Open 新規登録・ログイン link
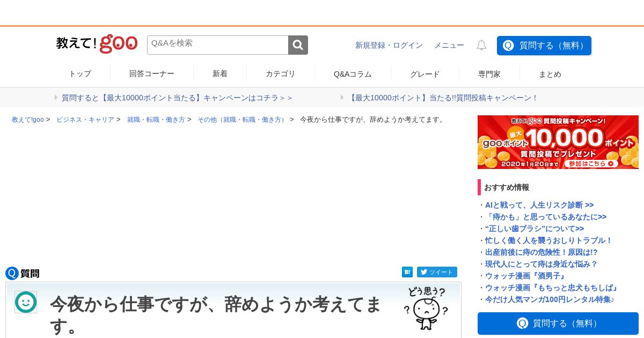This screenshot has height=338, width=644. click(389, 46)
